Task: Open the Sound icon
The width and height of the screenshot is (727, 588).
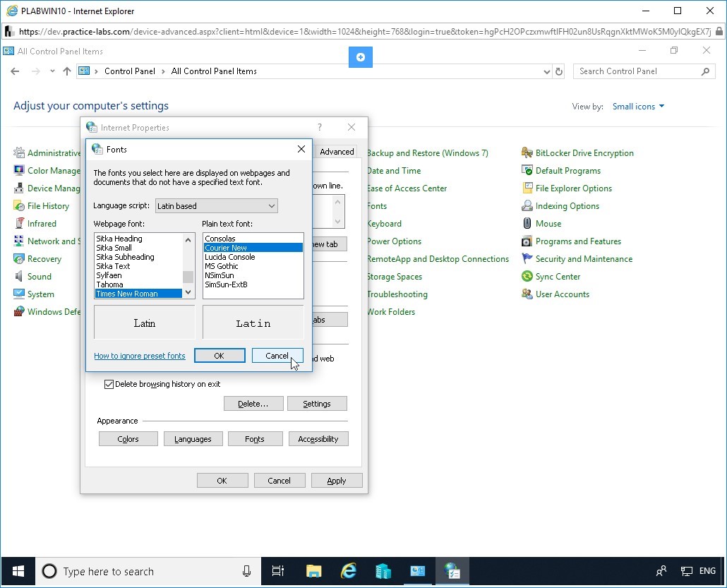Action: (19, 276)
